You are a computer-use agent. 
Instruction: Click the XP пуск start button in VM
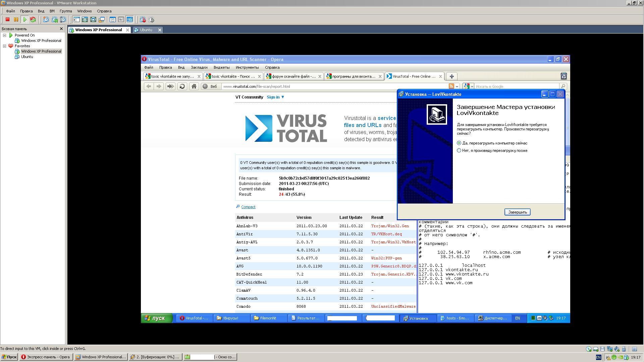156,318
